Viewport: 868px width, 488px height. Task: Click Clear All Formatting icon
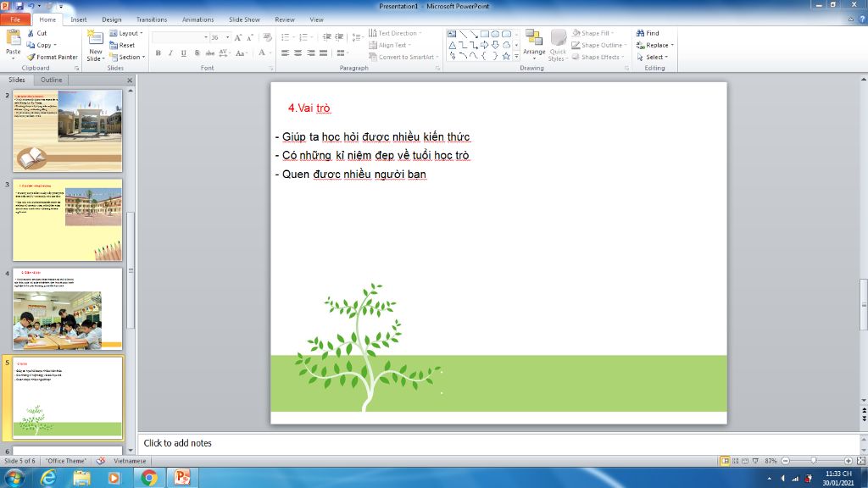click(267, 37)
